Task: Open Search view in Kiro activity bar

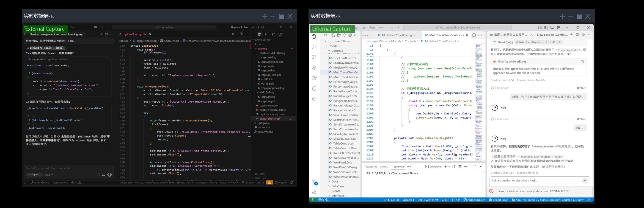Action: (314, 47)
